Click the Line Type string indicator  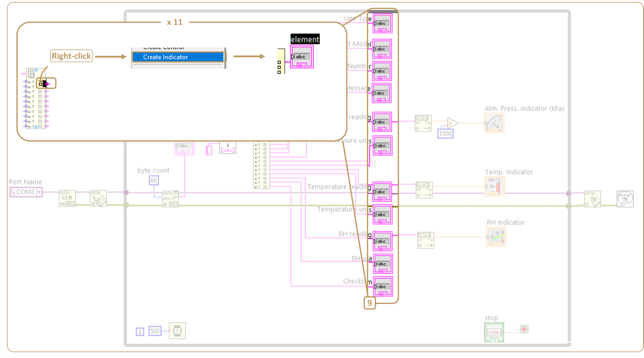(383, 23)
